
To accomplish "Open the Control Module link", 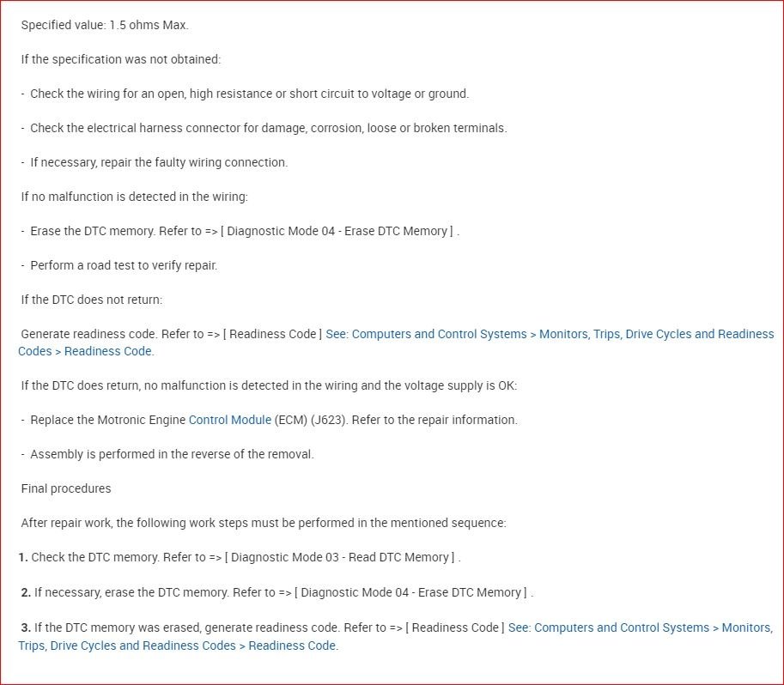I will click(229, 420).
